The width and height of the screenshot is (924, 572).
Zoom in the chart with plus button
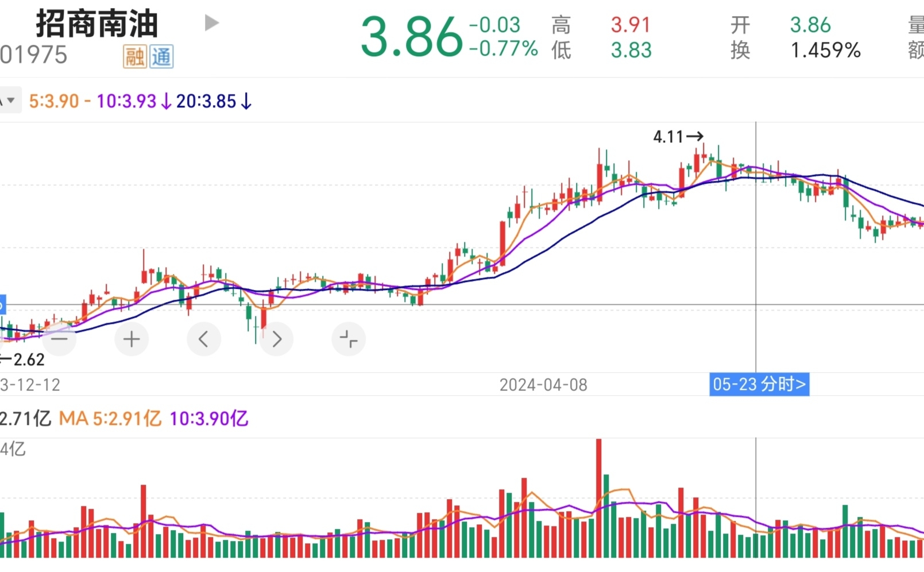coord(132,339)
